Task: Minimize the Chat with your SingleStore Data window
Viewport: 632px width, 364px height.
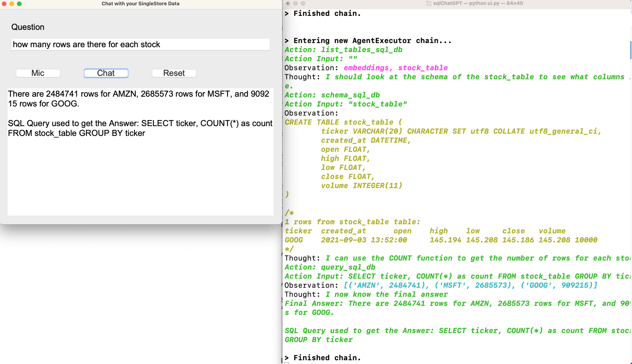Action: [12, 4]
